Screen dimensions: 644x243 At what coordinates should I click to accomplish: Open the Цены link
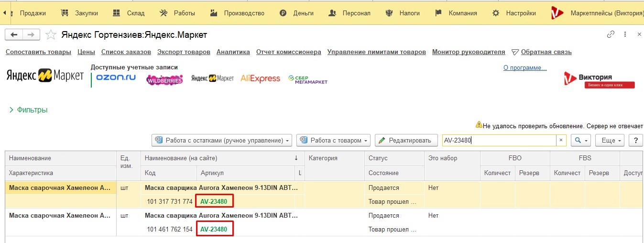point(86,52)
